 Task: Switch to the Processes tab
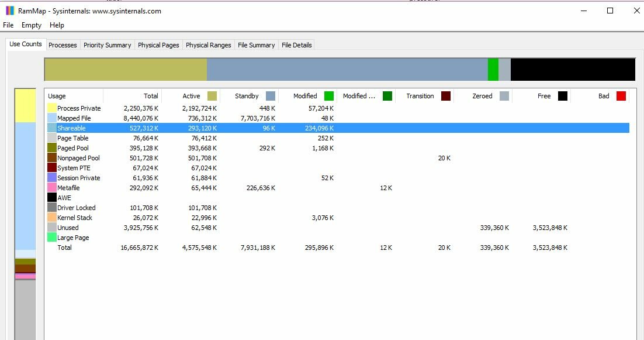(x=63, y=44)
